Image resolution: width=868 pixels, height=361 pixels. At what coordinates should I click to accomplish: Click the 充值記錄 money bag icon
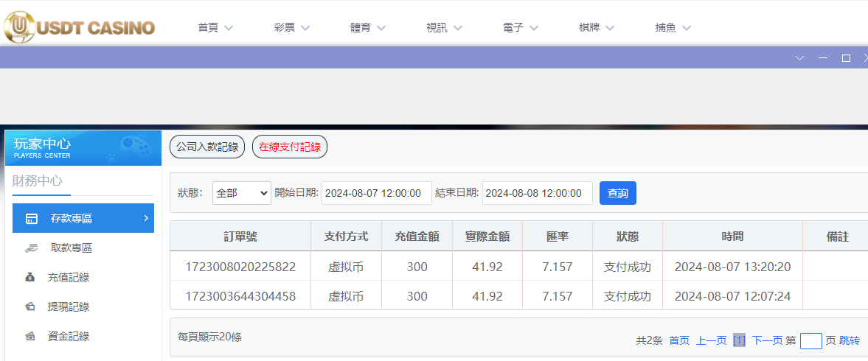click(x=30, y=278)
